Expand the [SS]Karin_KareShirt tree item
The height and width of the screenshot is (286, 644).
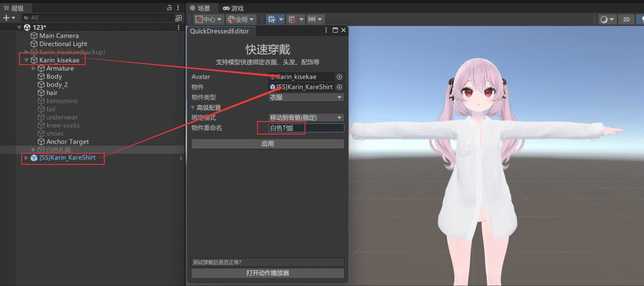coord(26,157)
